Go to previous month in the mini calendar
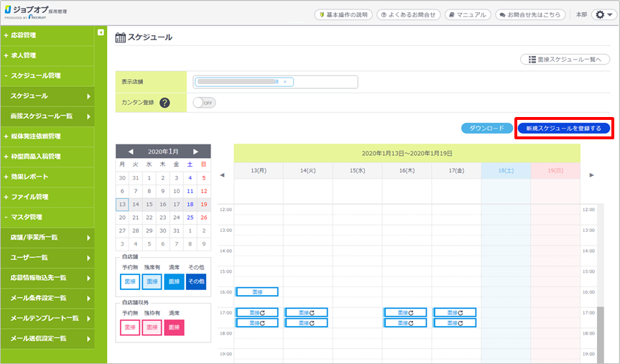The width and height of the screenshot is (620, 364). point(130,151)
